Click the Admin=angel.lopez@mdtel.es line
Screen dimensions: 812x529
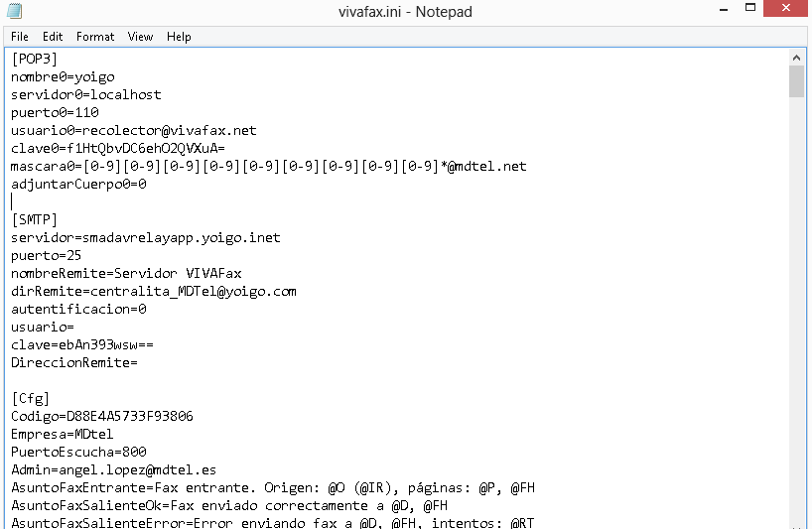[113, 469]
